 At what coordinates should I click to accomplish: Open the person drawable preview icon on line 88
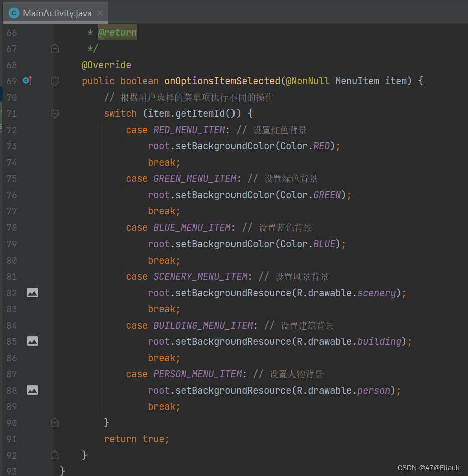[32, 390]
